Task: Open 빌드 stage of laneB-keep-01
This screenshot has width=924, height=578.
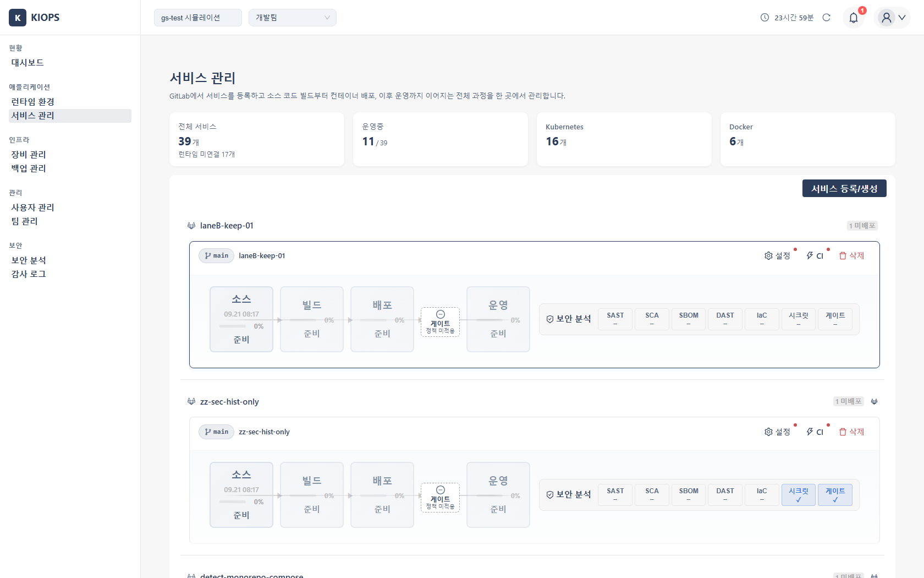Action: pos(312,319)
